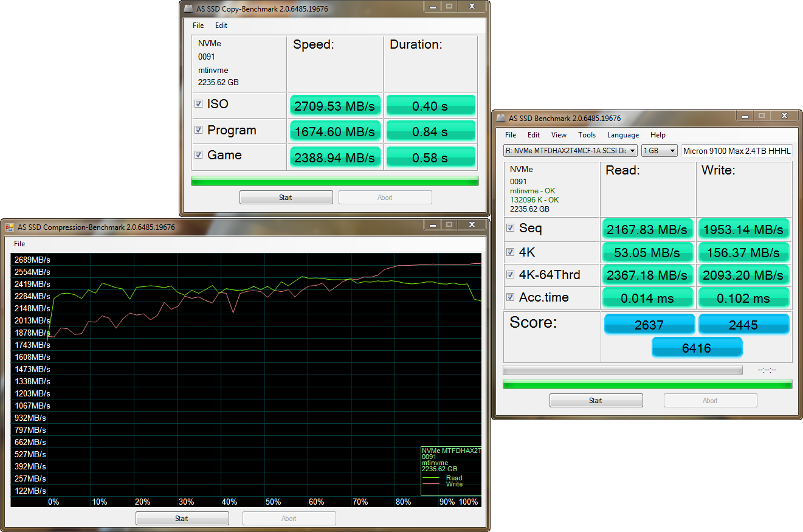
Task: Click the compression graph legend box
Action: pyautogui.click(x=450, y=471)
